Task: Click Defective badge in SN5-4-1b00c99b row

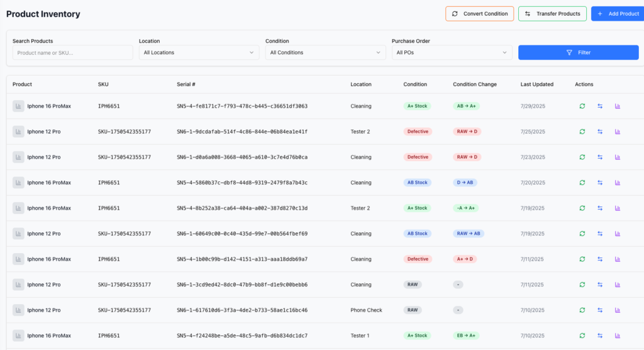Action: point(418,259)
